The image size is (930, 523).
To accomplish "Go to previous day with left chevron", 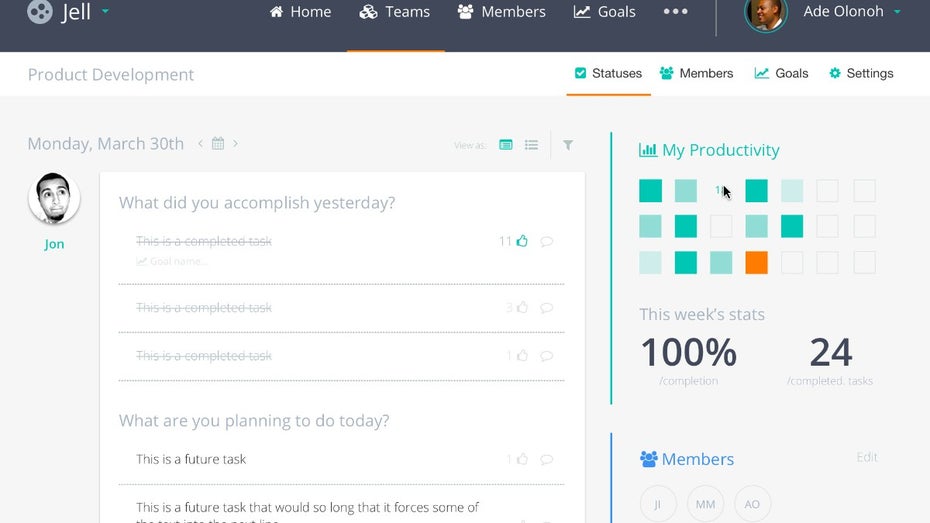I will (x=200, y=144).
